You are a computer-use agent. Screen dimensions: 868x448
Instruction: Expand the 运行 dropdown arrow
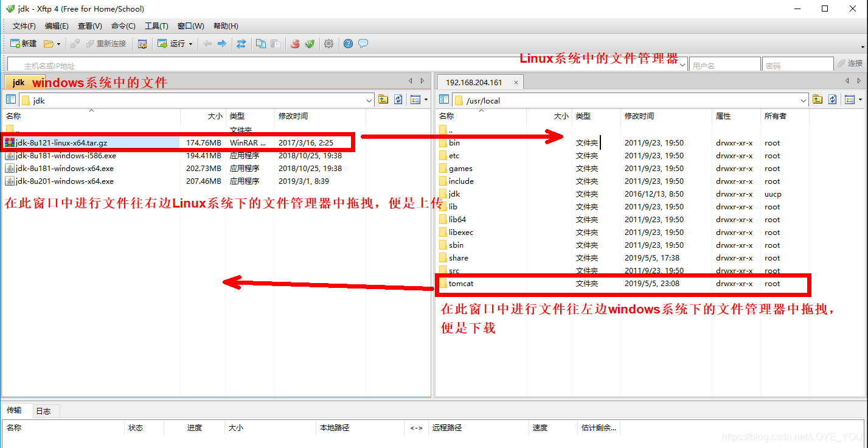tap(190, 44)
